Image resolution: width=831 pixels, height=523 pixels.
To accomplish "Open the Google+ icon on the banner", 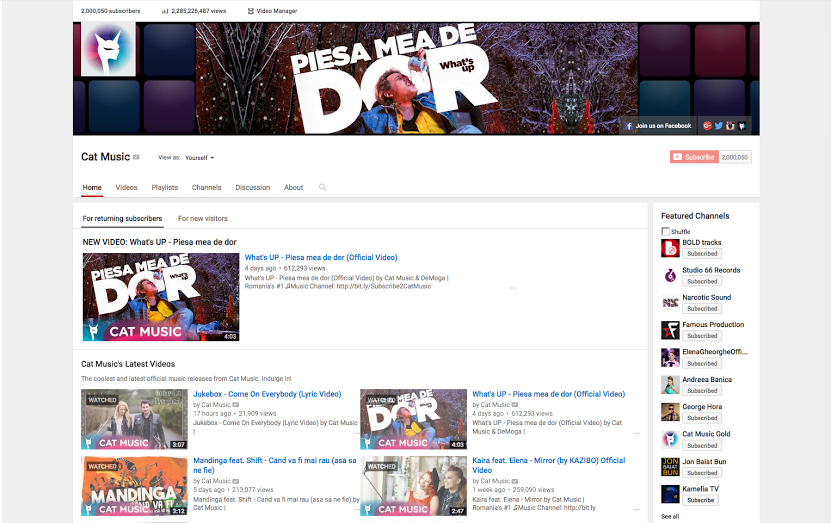I will click(706, 126).
